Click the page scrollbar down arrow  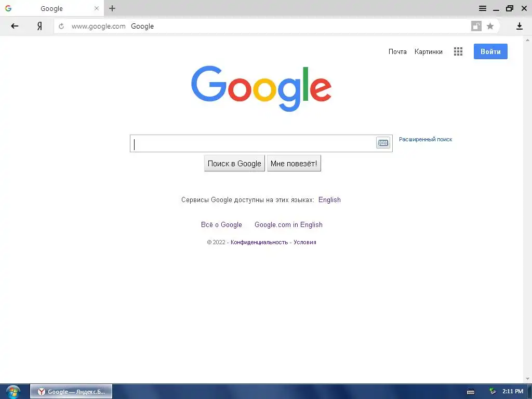click(528, 379)
